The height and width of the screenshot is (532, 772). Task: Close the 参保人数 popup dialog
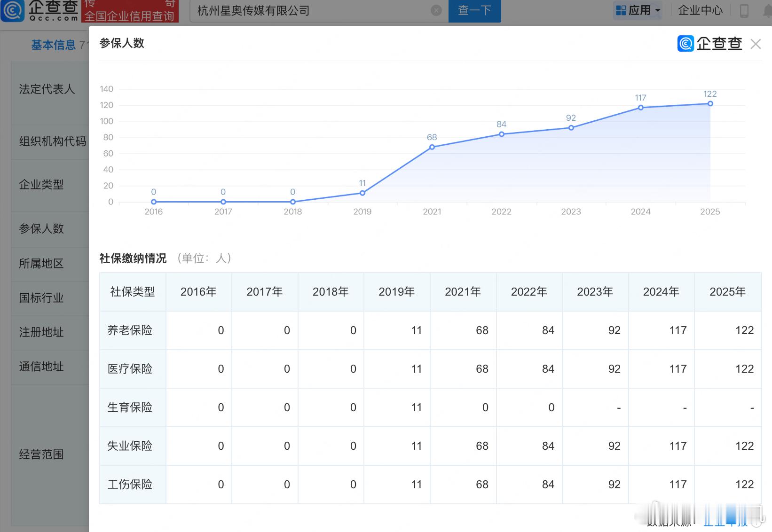756,44
